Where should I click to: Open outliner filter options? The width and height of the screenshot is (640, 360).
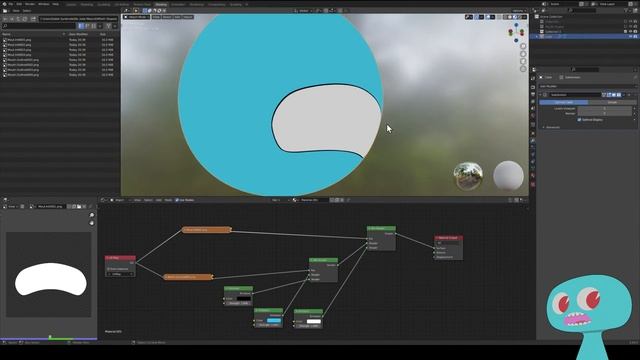[627, 11]
